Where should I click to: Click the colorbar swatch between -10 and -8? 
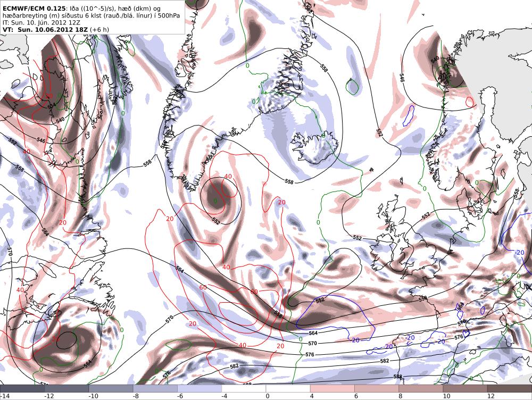click(111, 388)
